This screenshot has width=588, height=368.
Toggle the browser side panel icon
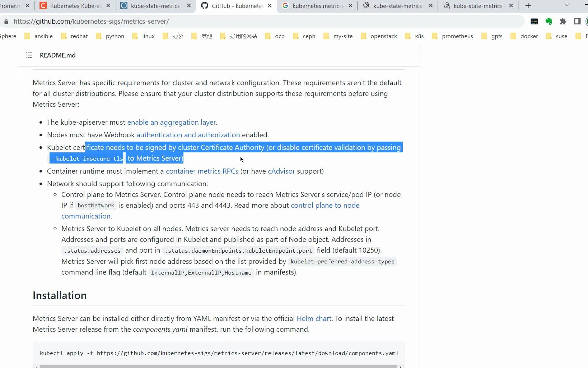tap(577, 22)
